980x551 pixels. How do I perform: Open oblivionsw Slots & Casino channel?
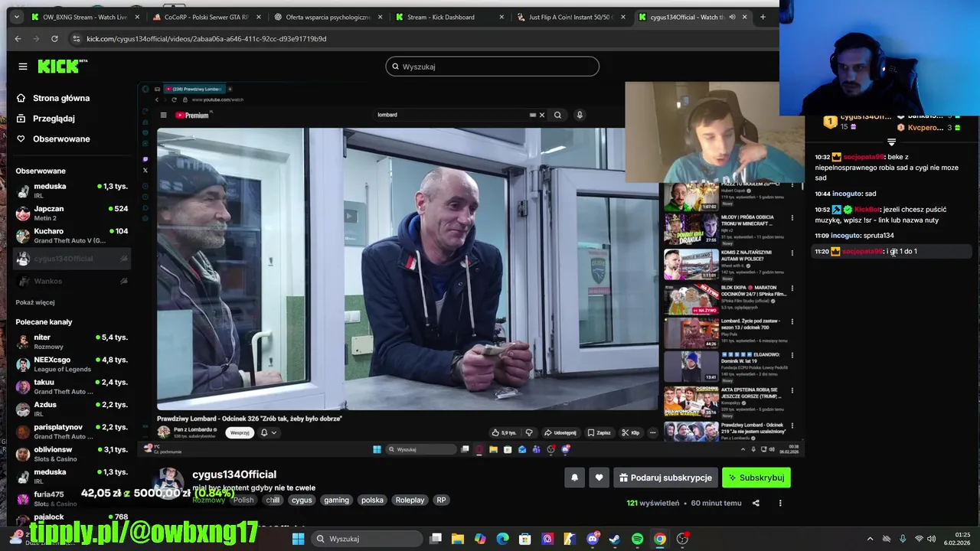click(x=73, y=454)
